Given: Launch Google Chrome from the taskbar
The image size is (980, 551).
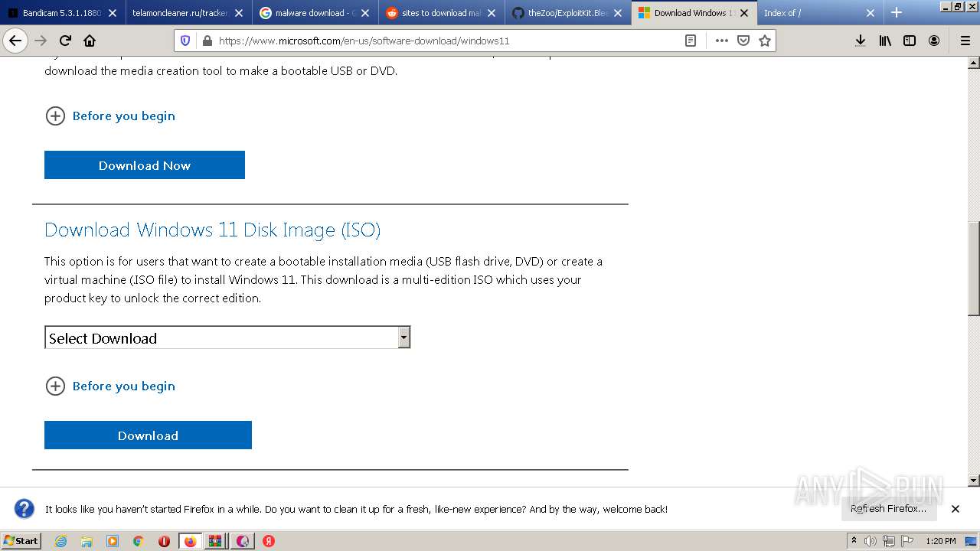Looking at the screenshot, I should (x=139, y=541).
